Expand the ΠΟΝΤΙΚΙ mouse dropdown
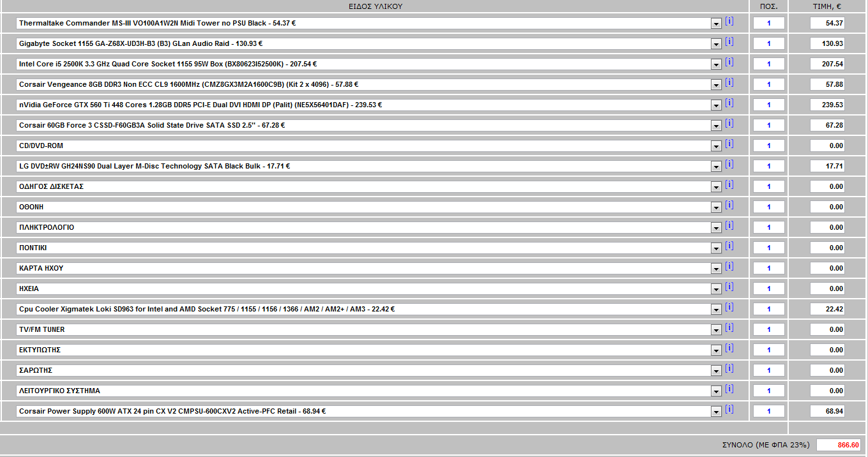 pyautogui.click(x=715, y=248)
